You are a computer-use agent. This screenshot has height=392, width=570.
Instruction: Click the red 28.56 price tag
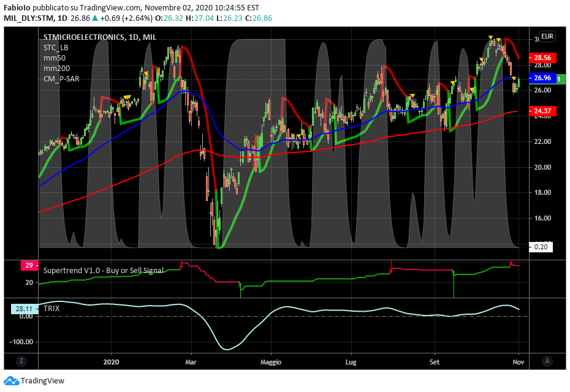(542, 58)
